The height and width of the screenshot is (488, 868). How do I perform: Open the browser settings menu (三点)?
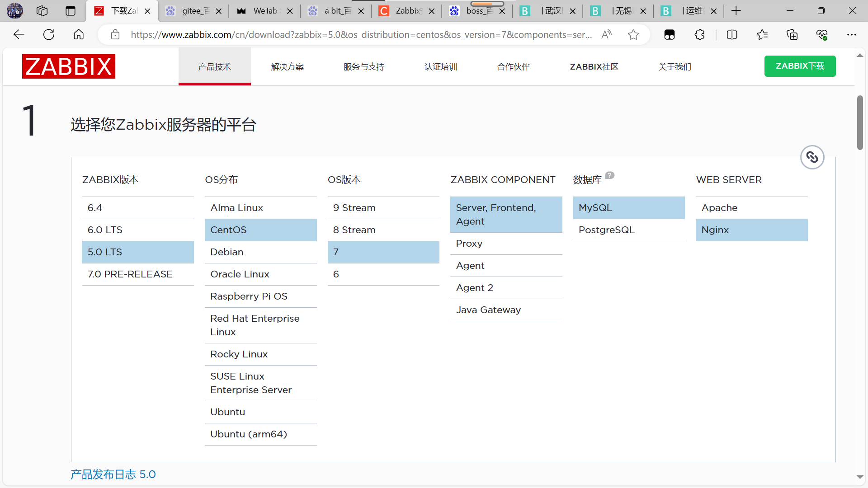point(852,34)
